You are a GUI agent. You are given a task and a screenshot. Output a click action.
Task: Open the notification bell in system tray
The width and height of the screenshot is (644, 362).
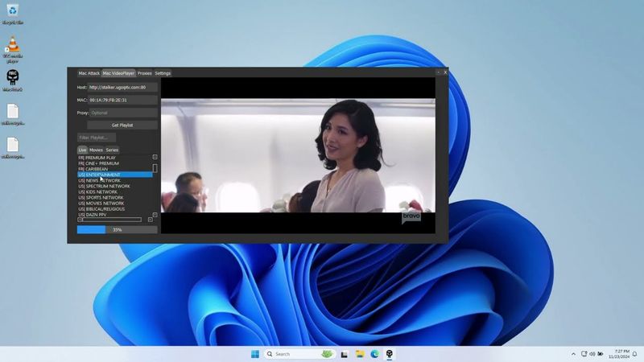[635, 354]
